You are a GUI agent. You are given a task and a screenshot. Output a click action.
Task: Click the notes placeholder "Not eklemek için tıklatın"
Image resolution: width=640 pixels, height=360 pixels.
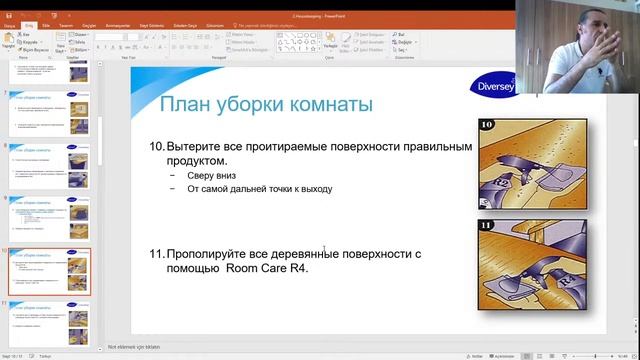pyautogui.click(x=134, y=347)
